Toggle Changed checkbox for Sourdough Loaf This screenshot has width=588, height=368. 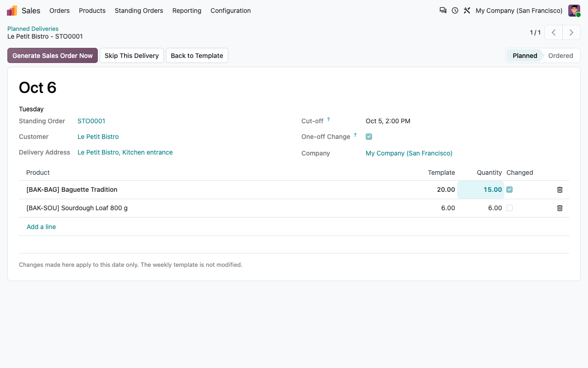tap(509, 208)
